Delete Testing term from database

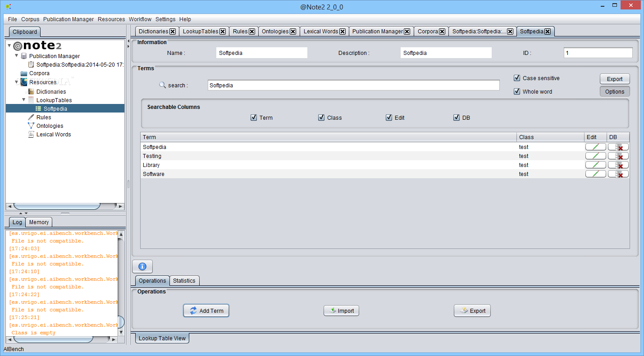[x=618, y=156]
